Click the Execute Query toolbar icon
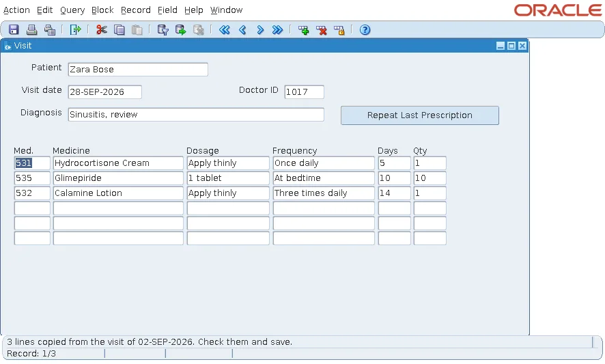Image resolution: width=605 pixels, height=364 pixels. [x=180, y=30]
